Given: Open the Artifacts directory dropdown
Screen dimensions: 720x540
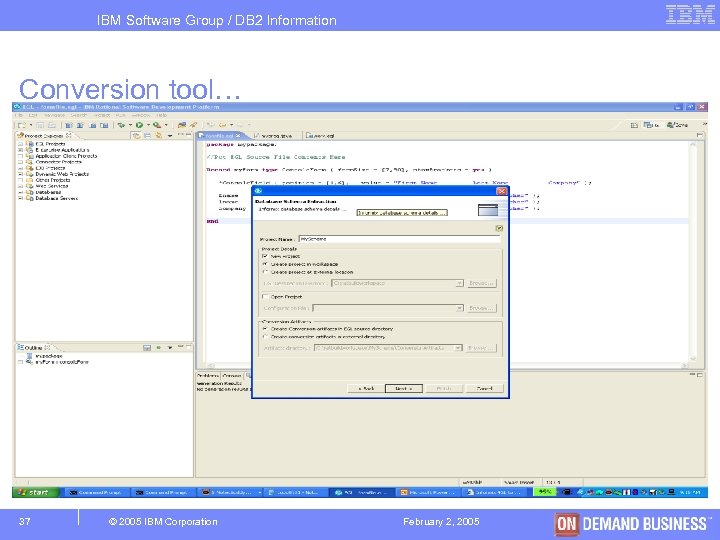Looking at the screenshot, I should [x=458, y=348].
